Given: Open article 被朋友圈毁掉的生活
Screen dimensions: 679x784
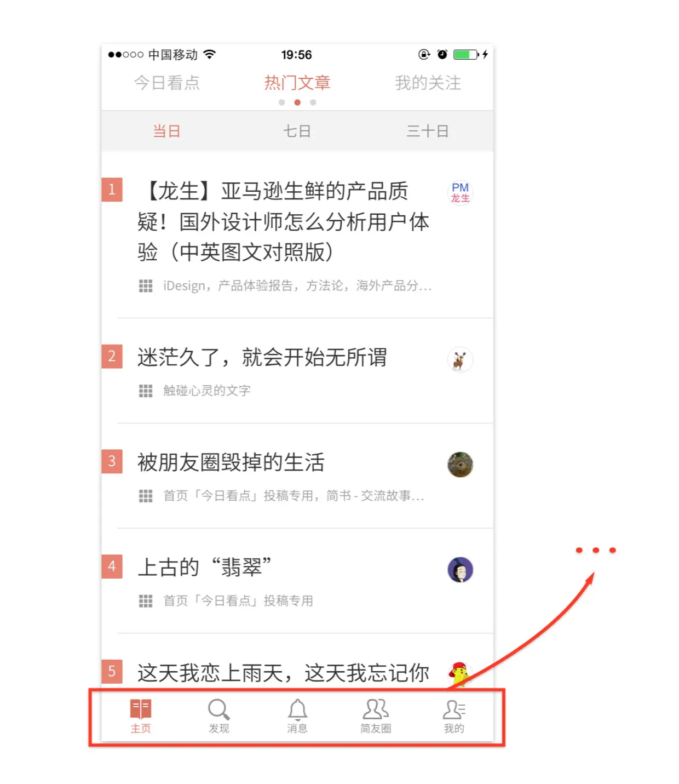Looking at the screenshot, I should 231,462.
